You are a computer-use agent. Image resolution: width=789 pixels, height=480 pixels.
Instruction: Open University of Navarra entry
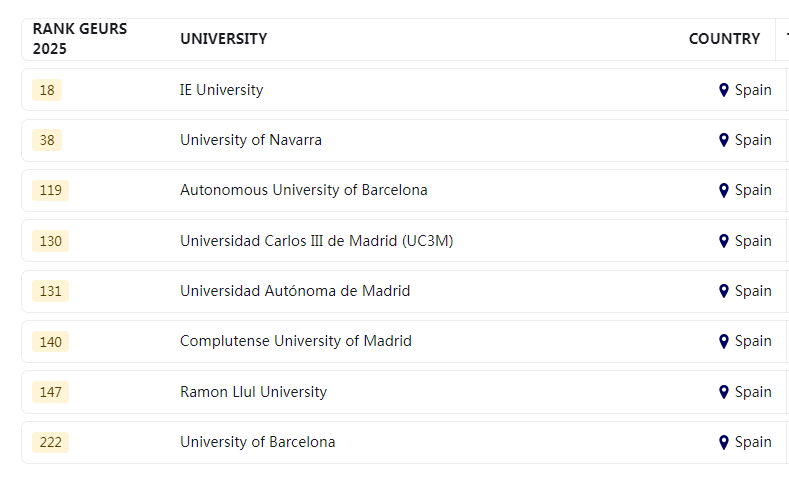(x=251, y=140)
